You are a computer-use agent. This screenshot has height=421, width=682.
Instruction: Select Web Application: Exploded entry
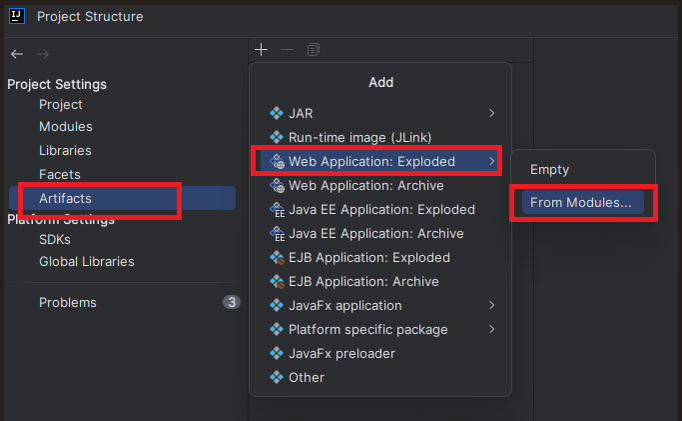[x=381, y=161]
